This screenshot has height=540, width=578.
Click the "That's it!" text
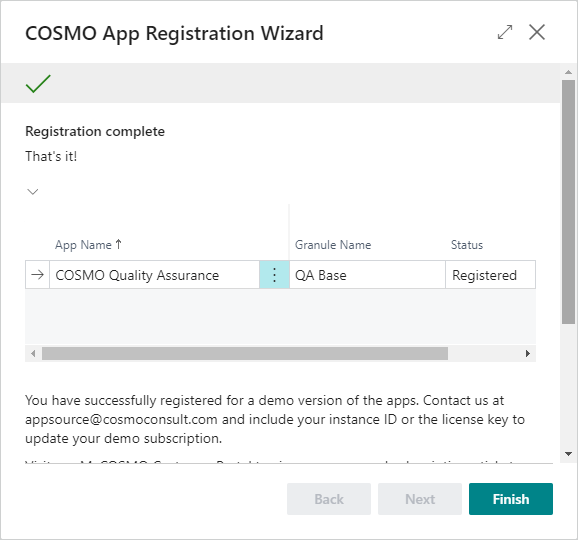[51, 156]
